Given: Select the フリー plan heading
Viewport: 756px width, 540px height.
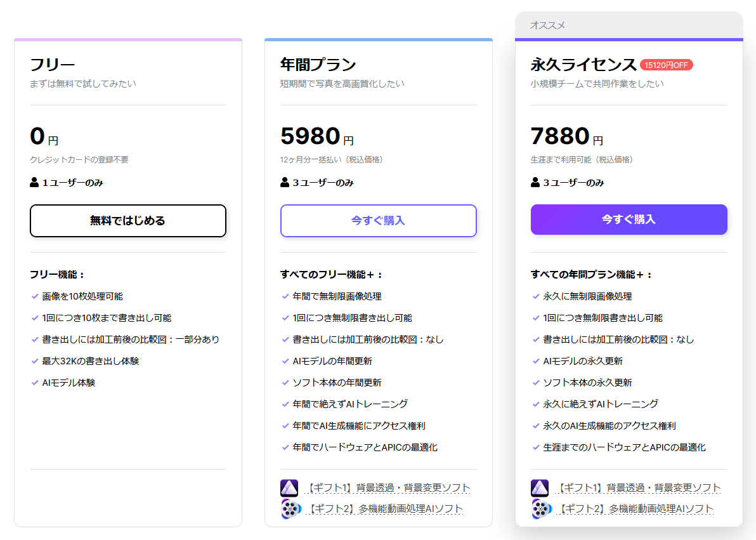Looking at the screenshot, I should point(53,65).
